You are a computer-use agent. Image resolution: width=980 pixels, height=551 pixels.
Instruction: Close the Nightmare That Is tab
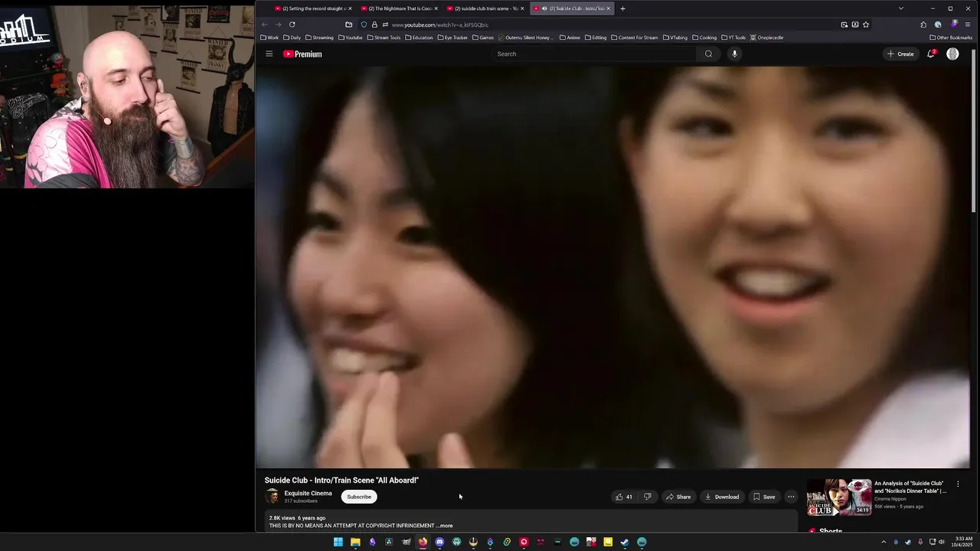pos(436,8)
